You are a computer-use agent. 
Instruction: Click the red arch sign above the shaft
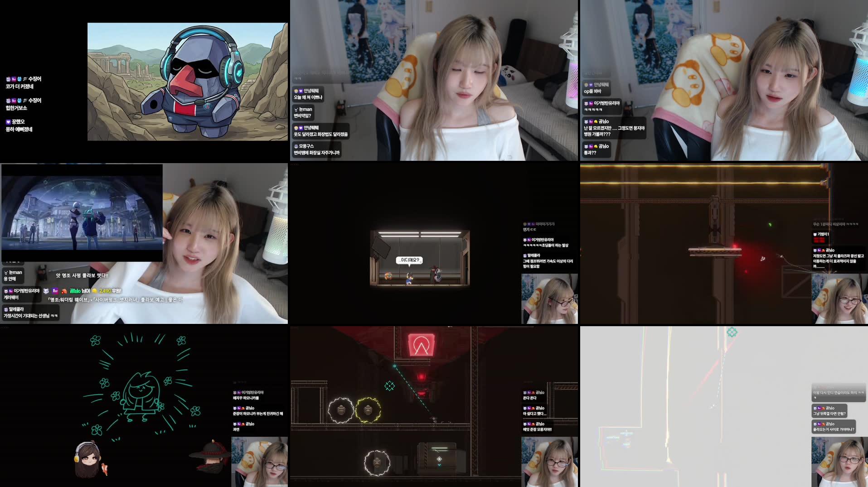(421, 345)
